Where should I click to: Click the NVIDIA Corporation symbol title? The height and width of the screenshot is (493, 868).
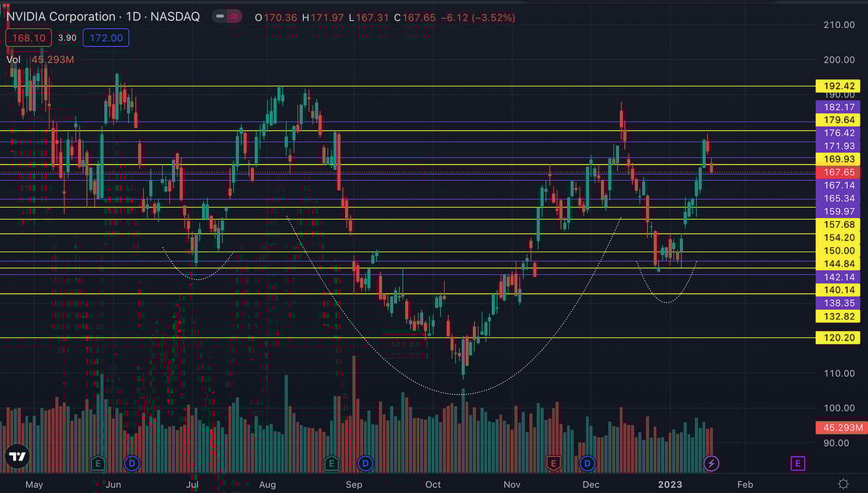tap(61, 17)
